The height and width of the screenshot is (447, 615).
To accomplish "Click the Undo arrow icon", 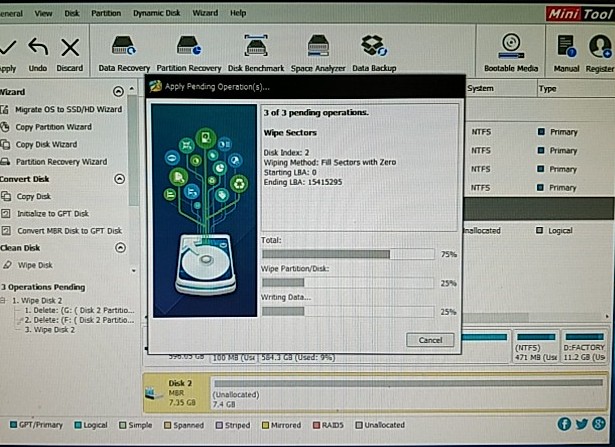I will 37,48.
